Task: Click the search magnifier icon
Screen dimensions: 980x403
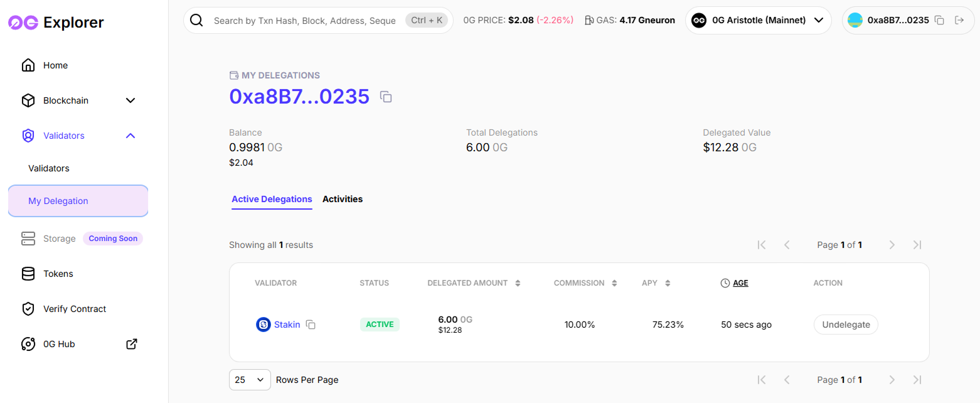Action: [x=196, y=20]
